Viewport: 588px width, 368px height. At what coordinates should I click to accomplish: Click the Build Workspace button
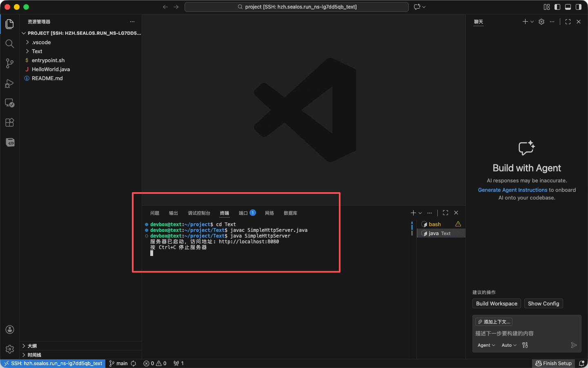coord(497,303)
